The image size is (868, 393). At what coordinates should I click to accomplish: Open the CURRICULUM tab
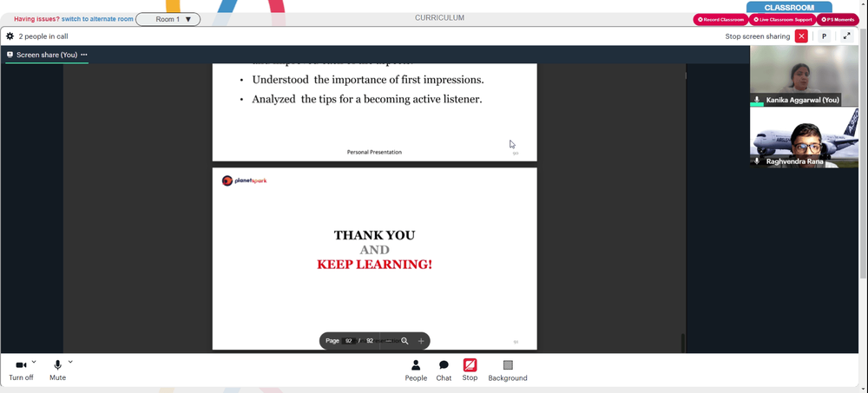(x=439, y=17)
